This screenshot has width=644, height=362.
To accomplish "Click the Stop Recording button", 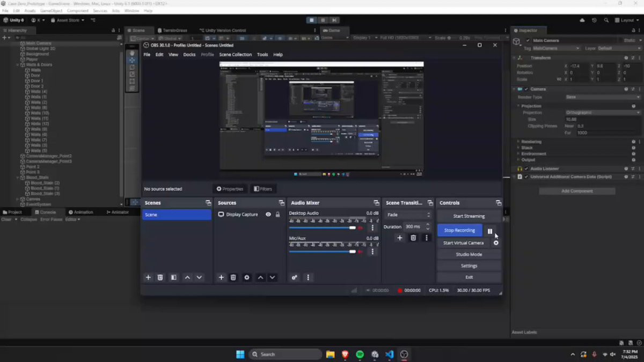I will point(459,230).
